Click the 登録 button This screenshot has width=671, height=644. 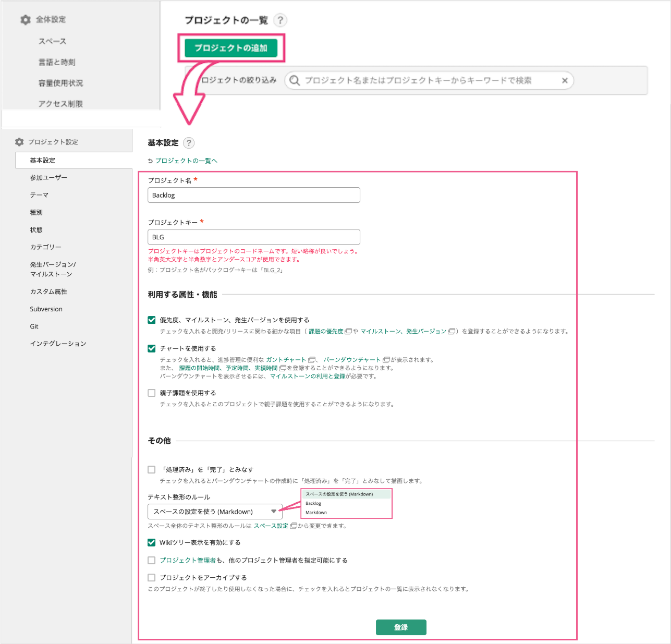pyautogui.click(x=401, y=627)
